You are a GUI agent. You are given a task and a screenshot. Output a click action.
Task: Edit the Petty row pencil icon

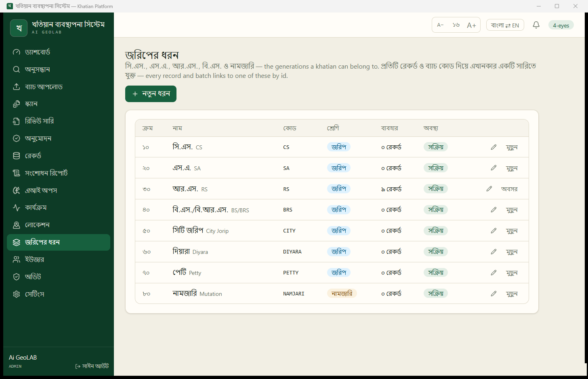point(493,273)
